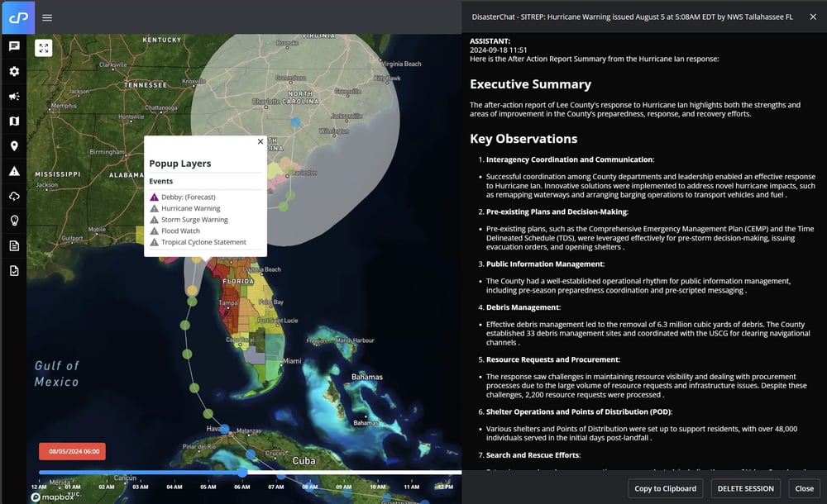
Task: Click the Copy to Clipboard button
Action: (665, 488)
